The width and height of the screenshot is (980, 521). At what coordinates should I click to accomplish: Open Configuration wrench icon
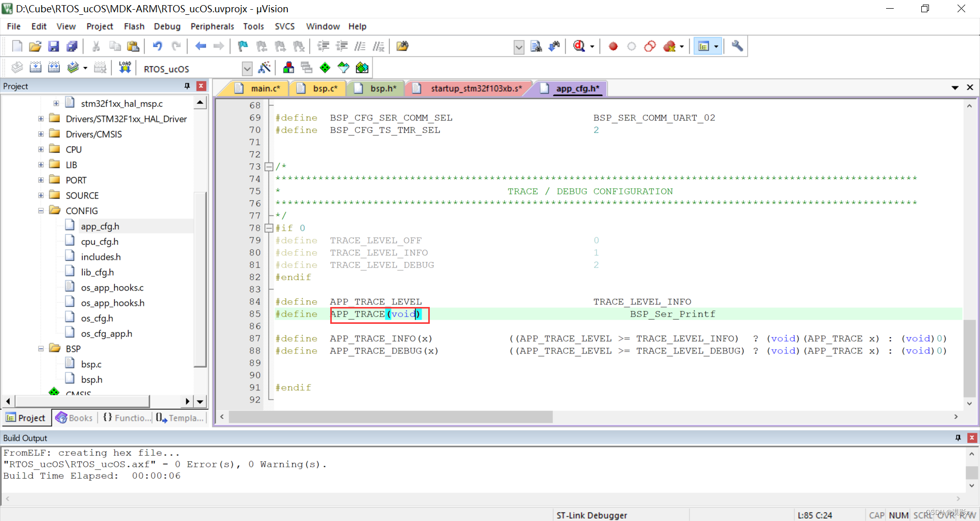click(x=737, y=46)
